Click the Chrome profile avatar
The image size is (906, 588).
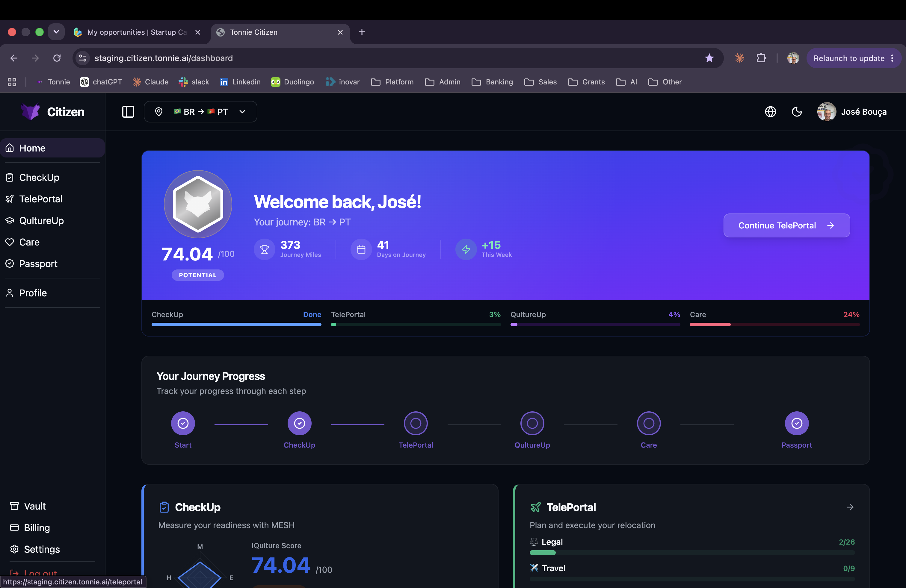coord(793,58)
